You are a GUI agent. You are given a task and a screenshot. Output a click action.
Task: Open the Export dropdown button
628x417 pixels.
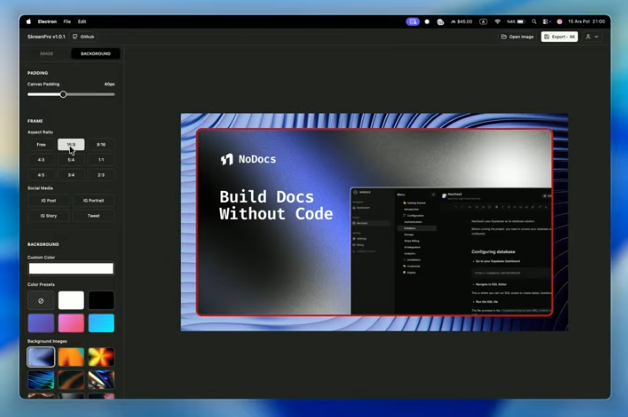(559, 36)
